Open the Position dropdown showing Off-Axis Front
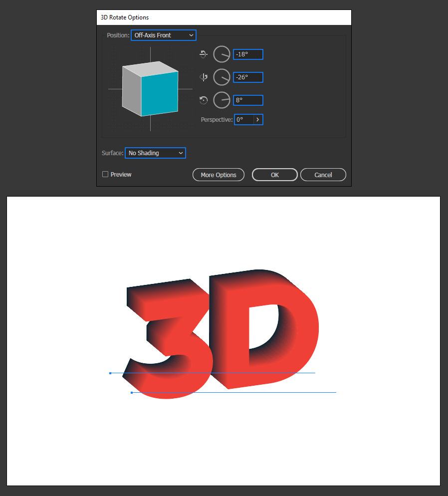448x496 pixels. click(x=164, y=35)
